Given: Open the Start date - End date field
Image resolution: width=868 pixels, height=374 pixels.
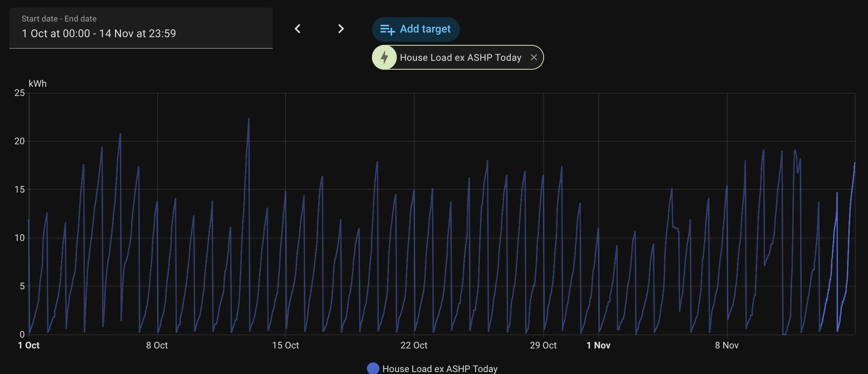Looking at the screenshot, I should 141,28.
